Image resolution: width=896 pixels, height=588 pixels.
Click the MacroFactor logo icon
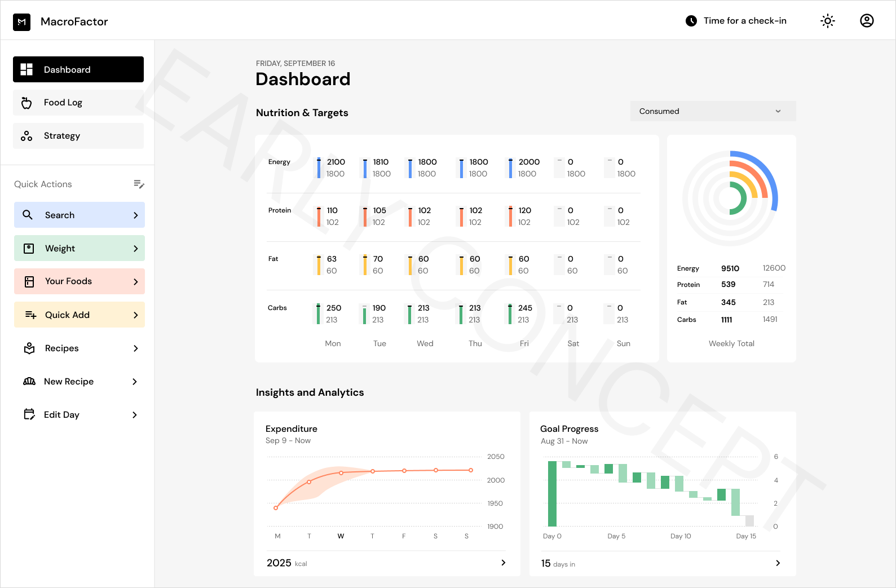point(21,22)
